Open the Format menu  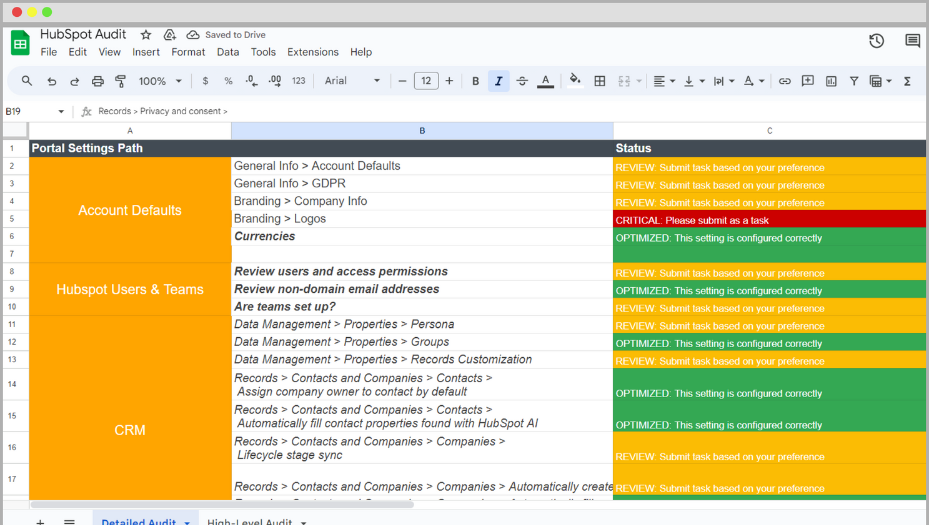pyautogui.click(x=188, y=52)
